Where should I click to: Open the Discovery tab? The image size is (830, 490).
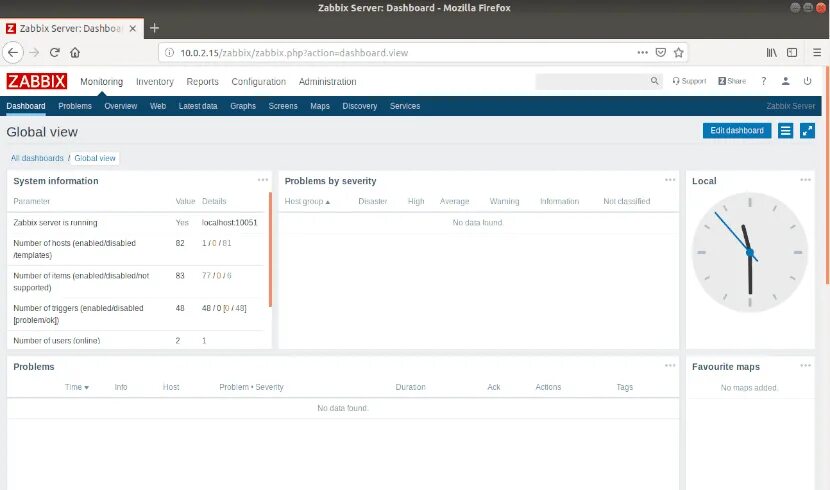tap(359, 106)
